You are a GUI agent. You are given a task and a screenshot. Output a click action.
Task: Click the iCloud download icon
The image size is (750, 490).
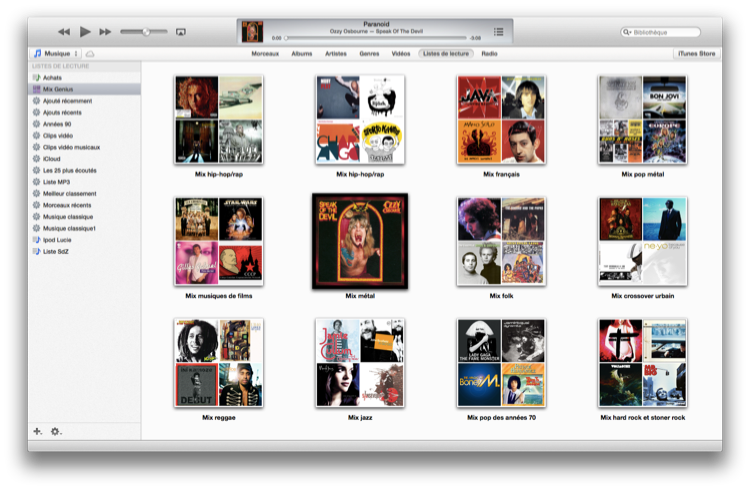(x=91, y=53)
